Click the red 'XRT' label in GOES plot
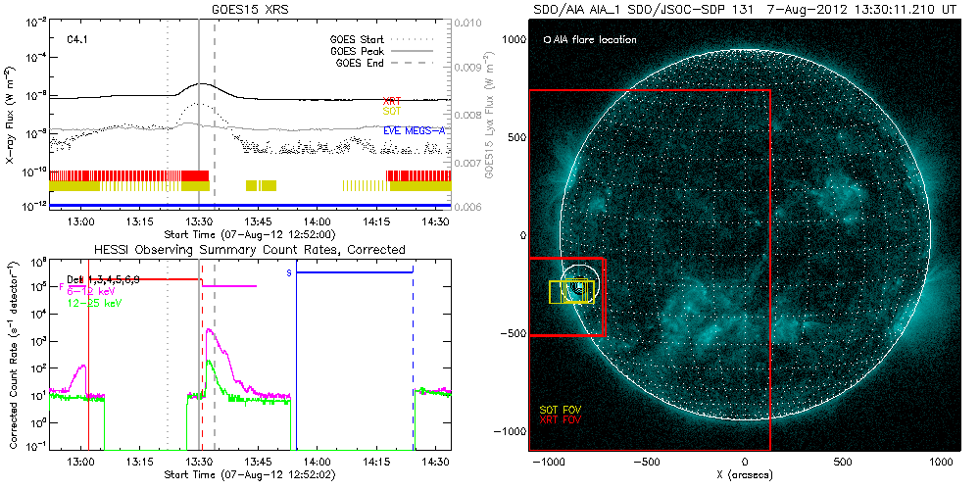The height and width of the screenshot is (490, 980). pyautogui.click(x=391, y=101)
